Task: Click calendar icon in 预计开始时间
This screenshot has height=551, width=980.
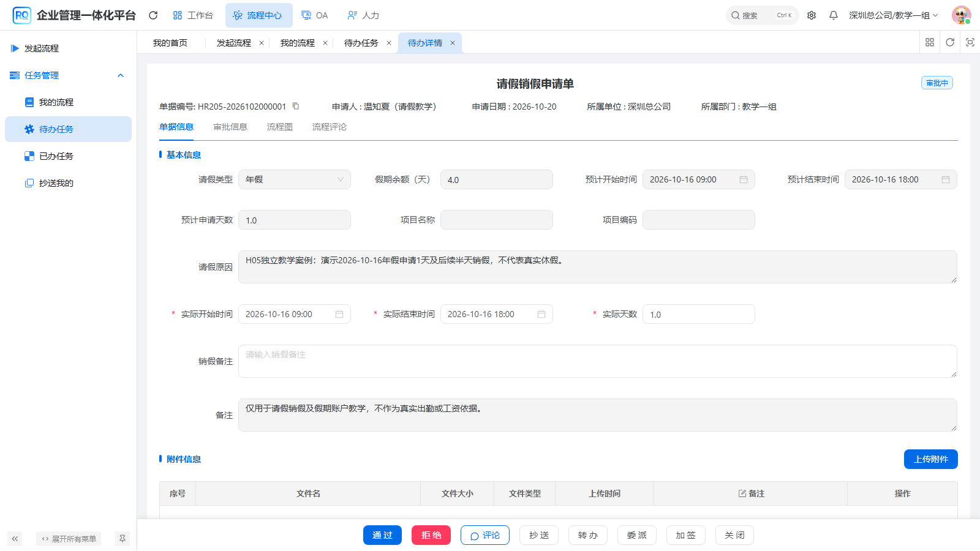Action: pos(744,179)
